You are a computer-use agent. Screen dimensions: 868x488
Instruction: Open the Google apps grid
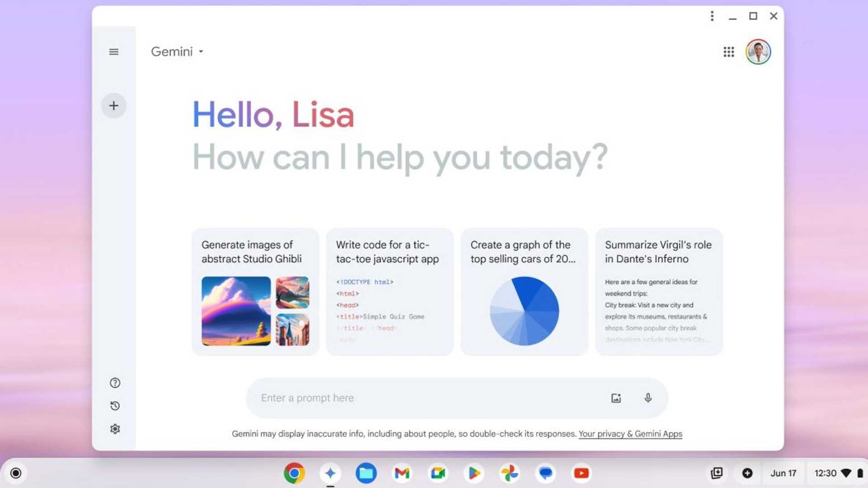tap(728, 52)
